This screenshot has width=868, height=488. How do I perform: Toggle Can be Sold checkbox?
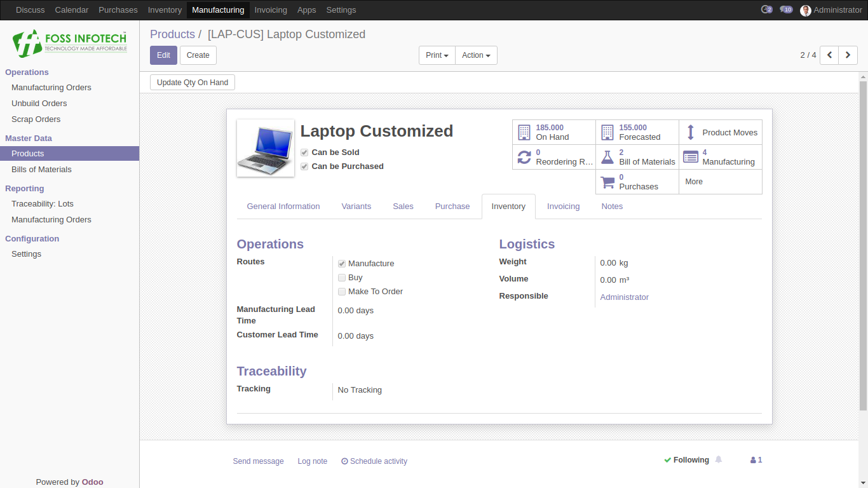pos(305,152)
